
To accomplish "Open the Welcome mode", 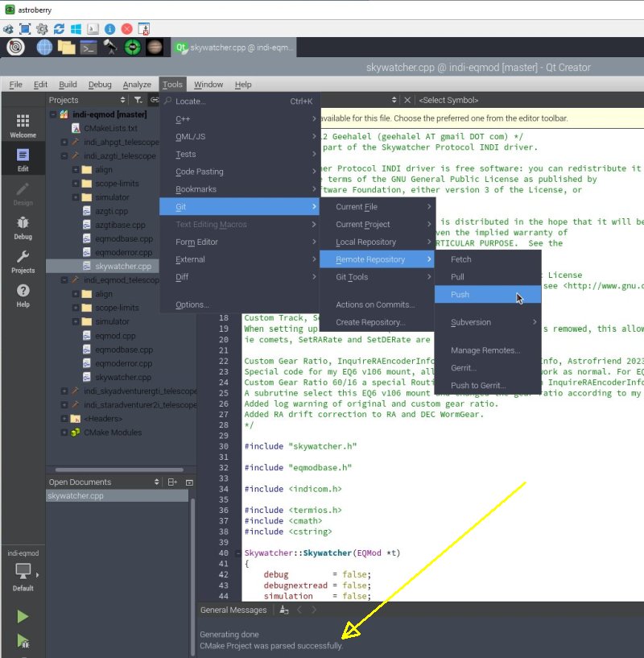I will (23, 126).
